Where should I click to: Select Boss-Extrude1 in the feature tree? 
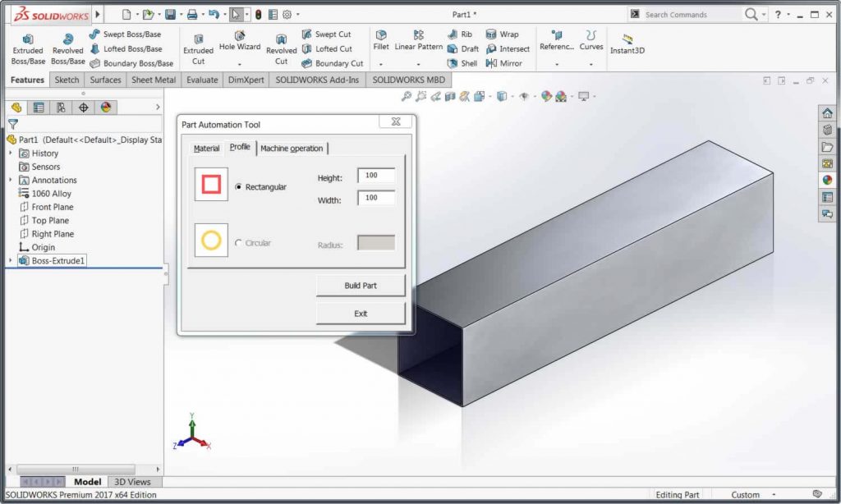pyautogui.click(x=58, y=260)
